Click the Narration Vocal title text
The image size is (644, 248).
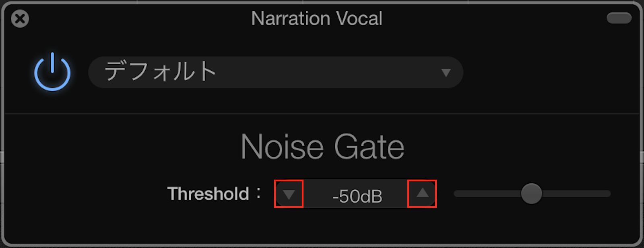(317, 18)
